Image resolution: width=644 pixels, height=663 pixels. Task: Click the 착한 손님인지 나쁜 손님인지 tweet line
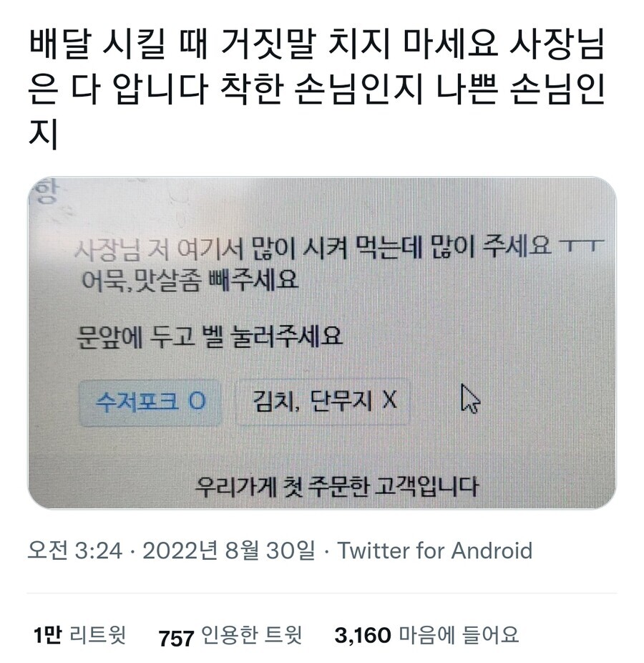(414, 90)
